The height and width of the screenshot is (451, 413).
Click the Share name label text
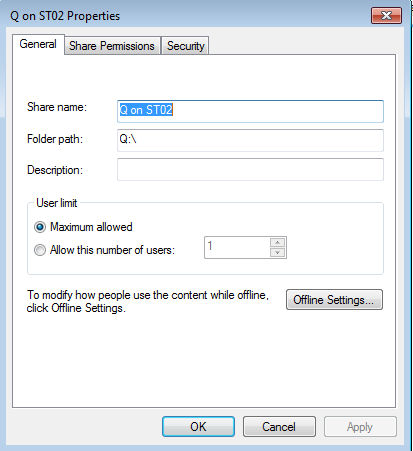57,107
